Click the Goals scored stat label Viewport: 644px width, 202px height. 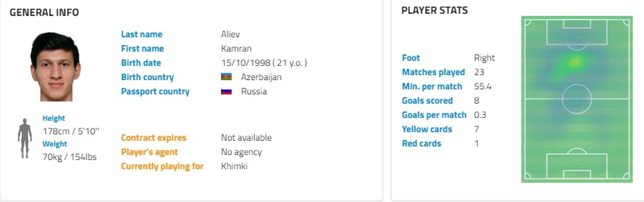427,101
